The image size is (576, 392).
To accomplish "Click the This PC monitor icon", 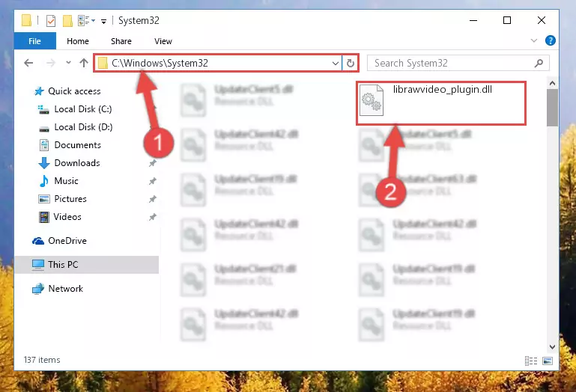I will pos(38,265).
